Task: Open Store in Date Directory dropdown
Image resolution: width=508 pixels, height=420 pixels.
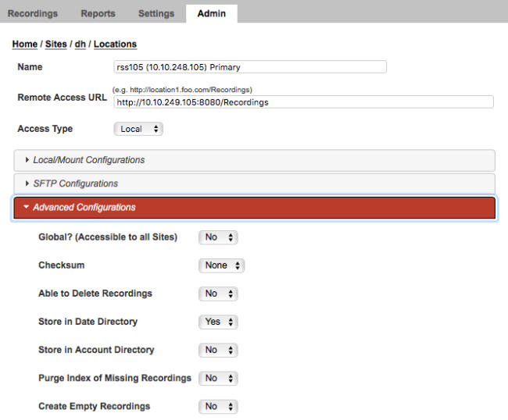Action: coord(218,322)
